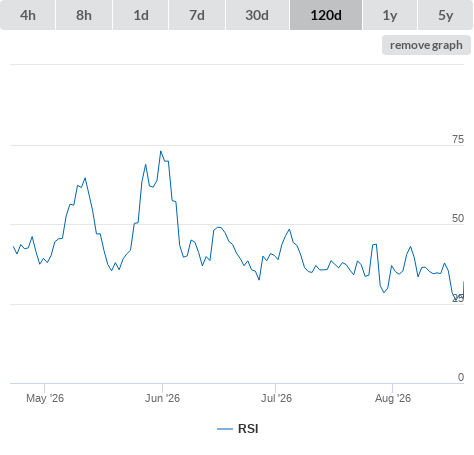Open the 5y time range
This screenshot has height=455, width=474.
click(x=445, y=15)
